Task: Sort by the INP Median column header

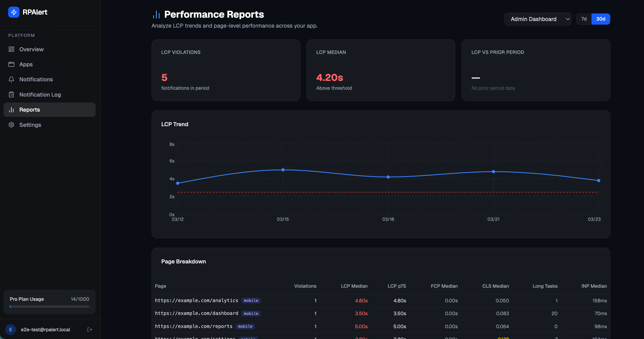Action: pyautogui.click(x=594, y=286)
